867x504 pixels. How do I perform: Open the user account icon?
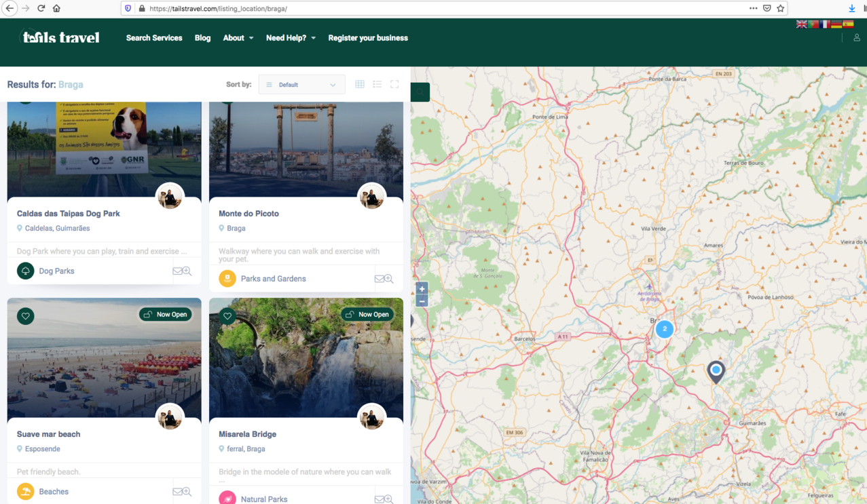857,38
